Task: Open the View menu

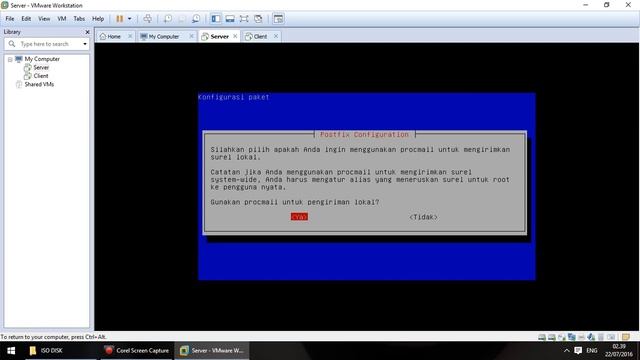Action: coord(44,19)
